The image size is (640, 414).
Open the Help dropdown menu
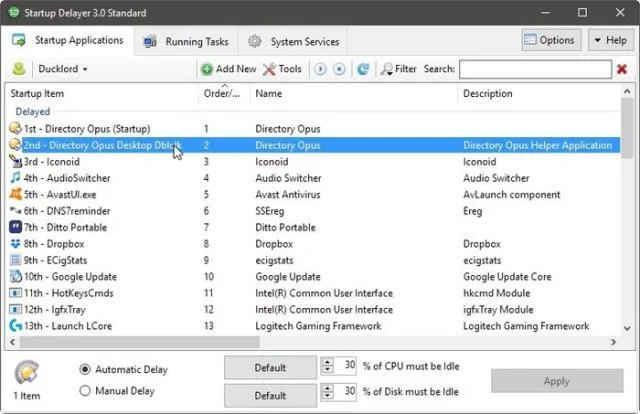point(611,40)
